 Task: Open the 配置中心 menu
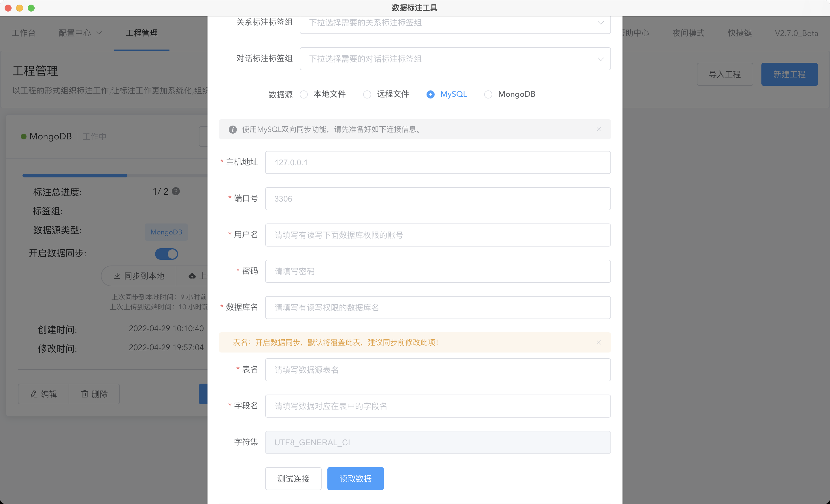click(80, 33)
